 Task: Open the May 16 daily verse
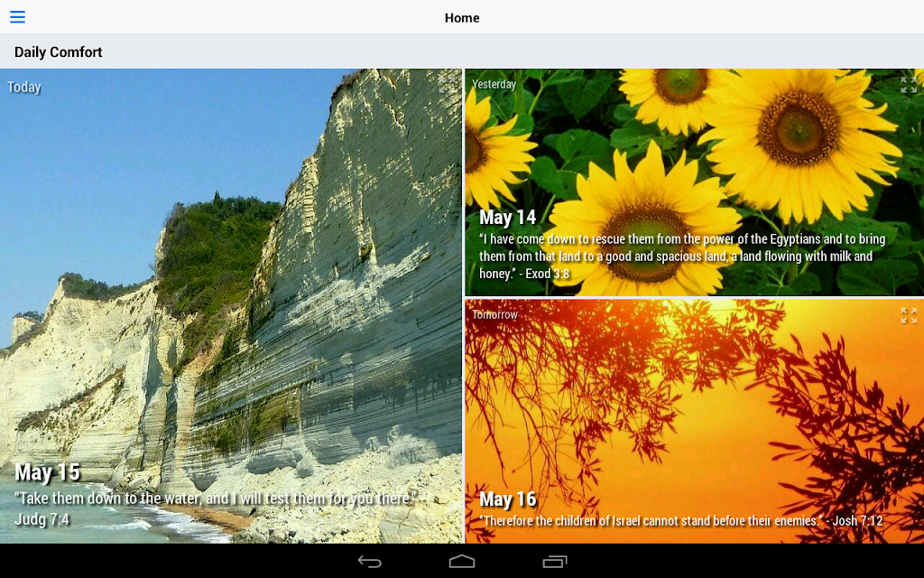coord(507,499)
